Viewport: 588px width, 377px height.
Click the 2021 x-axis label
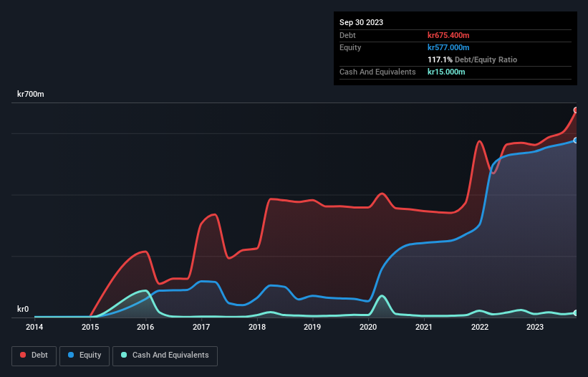424,327
